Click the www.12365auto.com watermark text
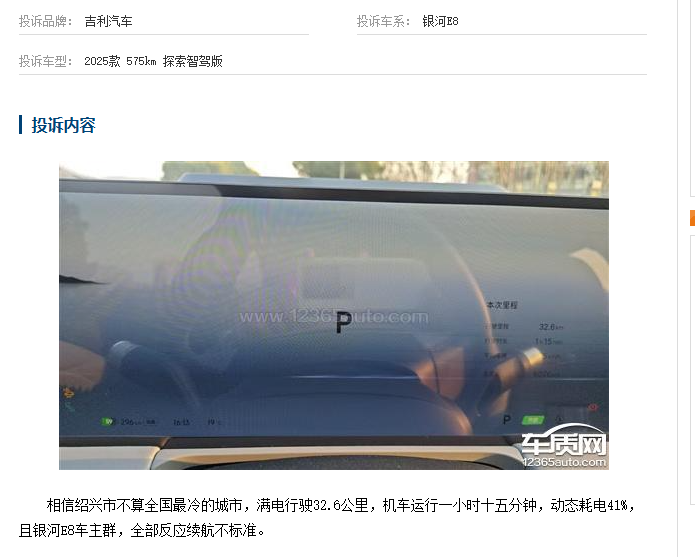The image size is (695, 557). tap(334, 316)
